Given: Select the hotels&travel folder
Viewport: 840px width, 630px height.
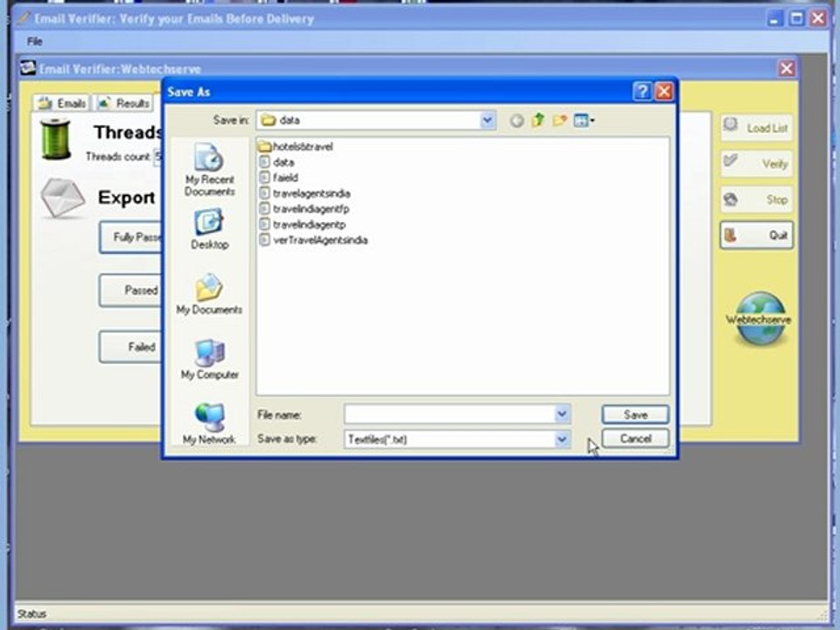Looking at the screenshot, I should [302, 147].
